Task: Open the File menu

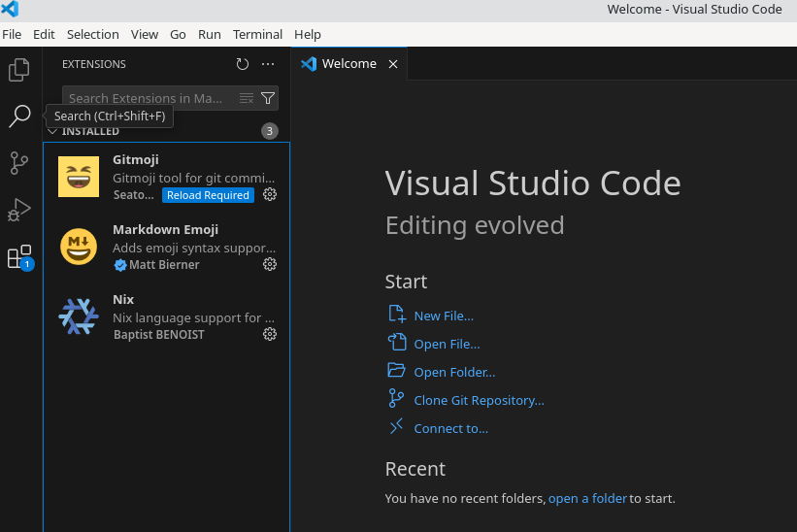Action: (x=12, y=35)
